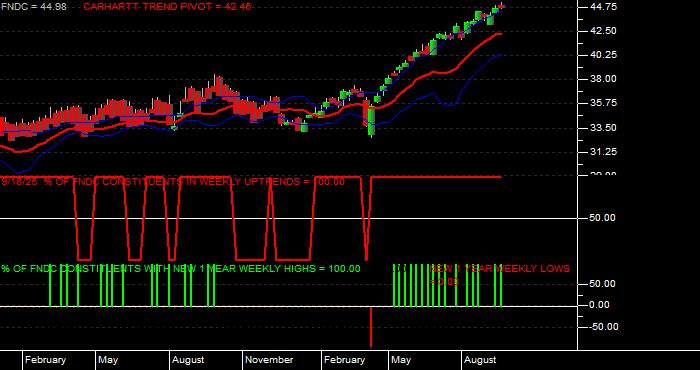Screen dimensions: 700x370
Task: Click the November label on time axis
Action: [x=269, y=360]
